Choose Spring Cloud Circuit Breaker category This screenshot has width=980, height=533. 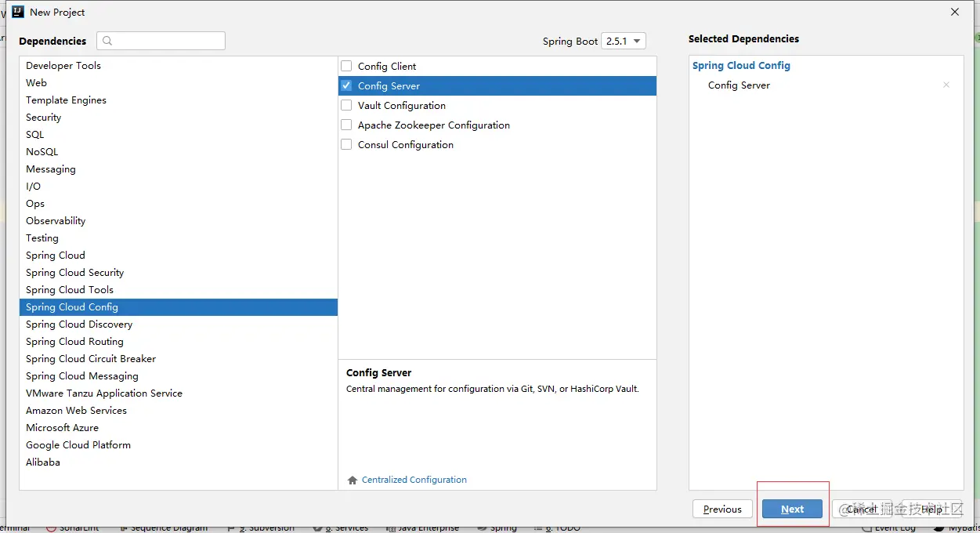(179, 359)
